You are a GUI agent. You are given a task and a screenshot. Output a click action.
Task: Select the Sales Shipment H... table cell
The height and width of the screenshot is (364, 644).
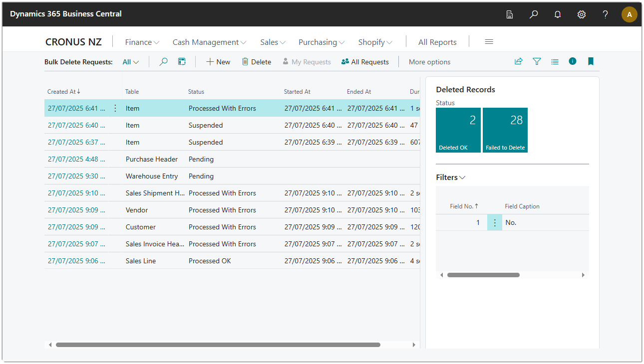[155, 193]
